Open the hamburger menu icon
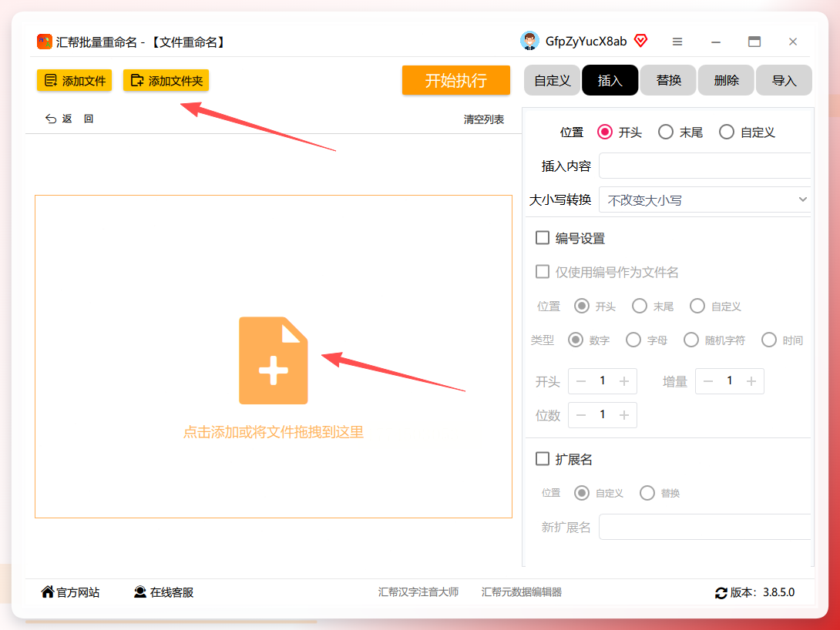 (677, 42)
